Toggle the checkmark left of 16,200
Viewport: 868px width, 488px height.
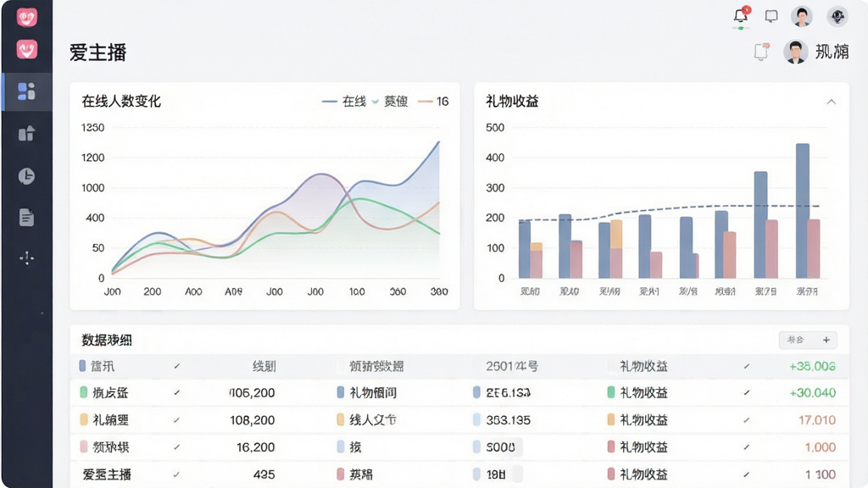176,447
